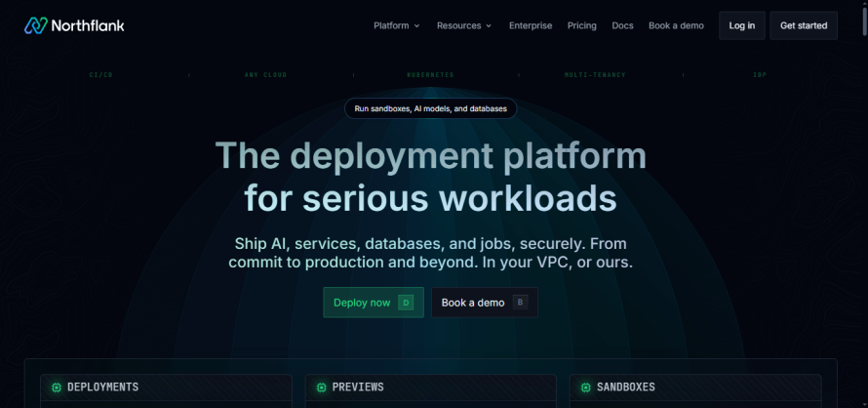Expand the Platform dropdown chevron
The height and width of the screenshot is (408, 868).
coord(416,26)
